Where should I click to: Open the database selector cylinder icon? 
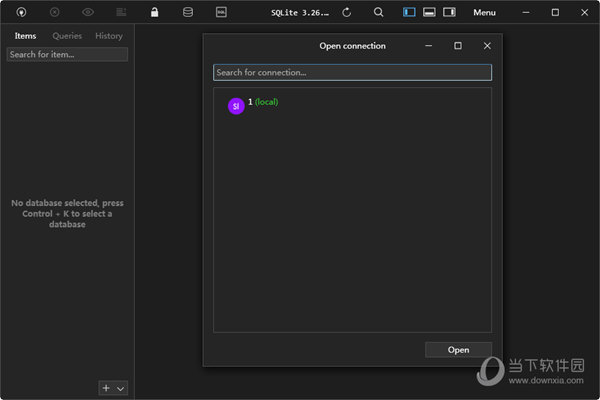pyautogui.click(x=188, y=12)
